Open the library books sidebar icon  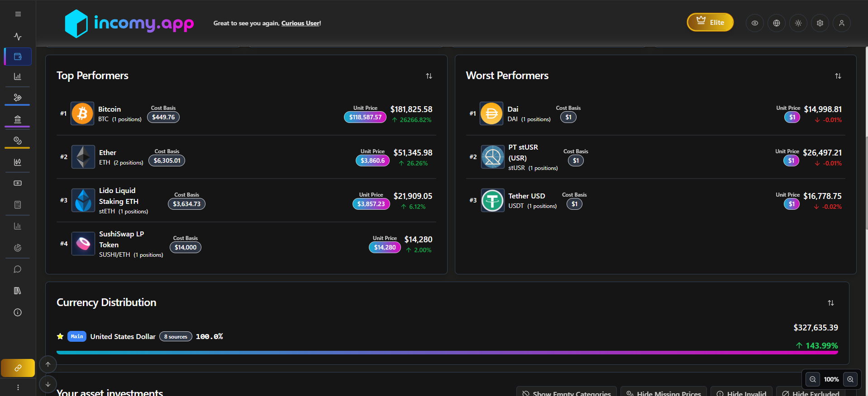18,291
